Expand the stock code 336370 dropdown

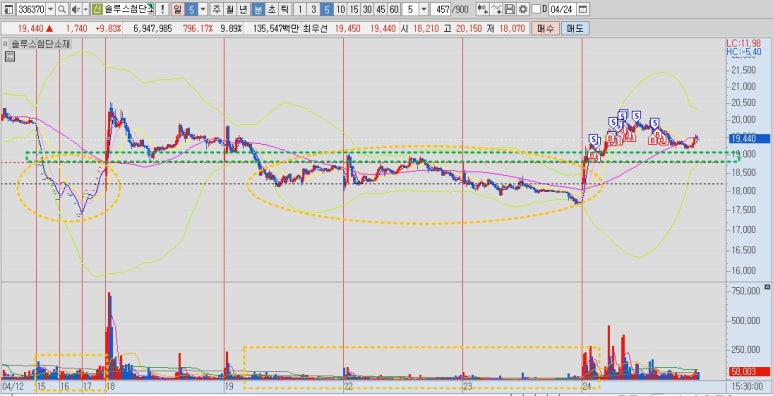coord(51,9)
